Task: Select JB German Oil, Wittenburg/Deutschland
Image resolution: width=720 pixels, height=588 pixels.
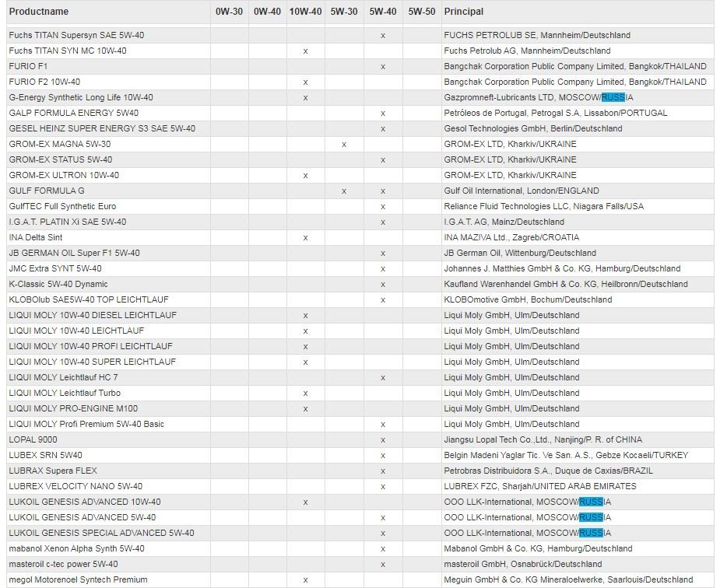Action: (520, 254)
